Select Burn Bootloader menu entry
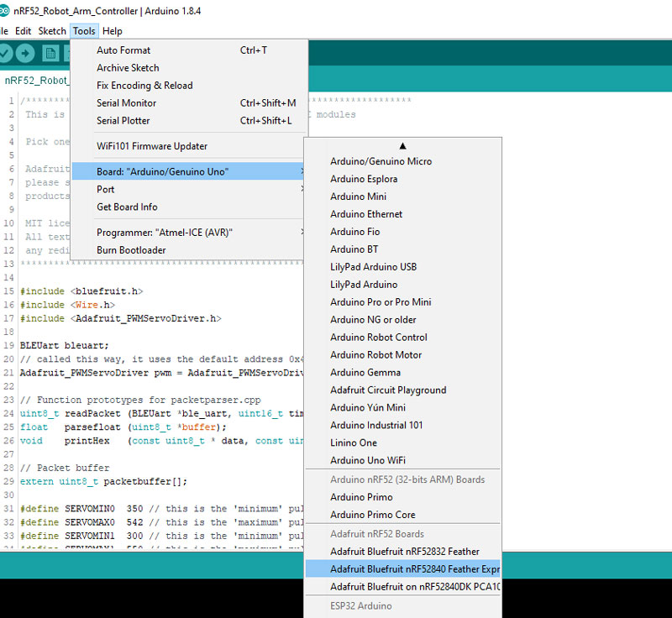Screen dimensions: 672x618 tap(131, 250)
